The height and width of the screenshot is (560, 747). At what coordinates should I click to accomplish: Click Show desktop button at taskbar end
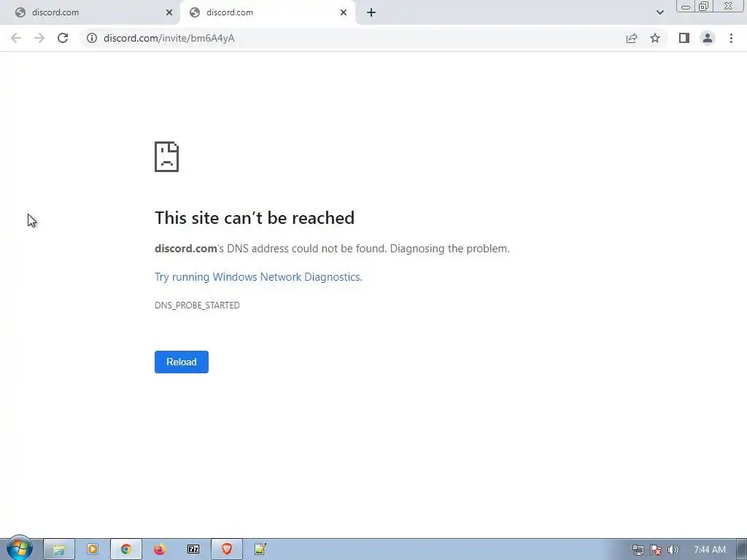coord(742,550)
